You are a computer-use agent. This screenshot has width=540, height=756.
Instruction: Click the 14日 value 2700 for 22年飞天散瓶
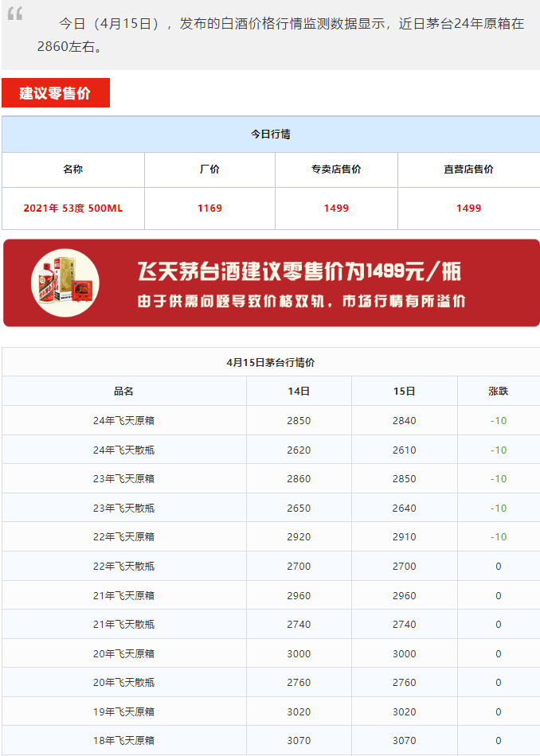point(299,566)
